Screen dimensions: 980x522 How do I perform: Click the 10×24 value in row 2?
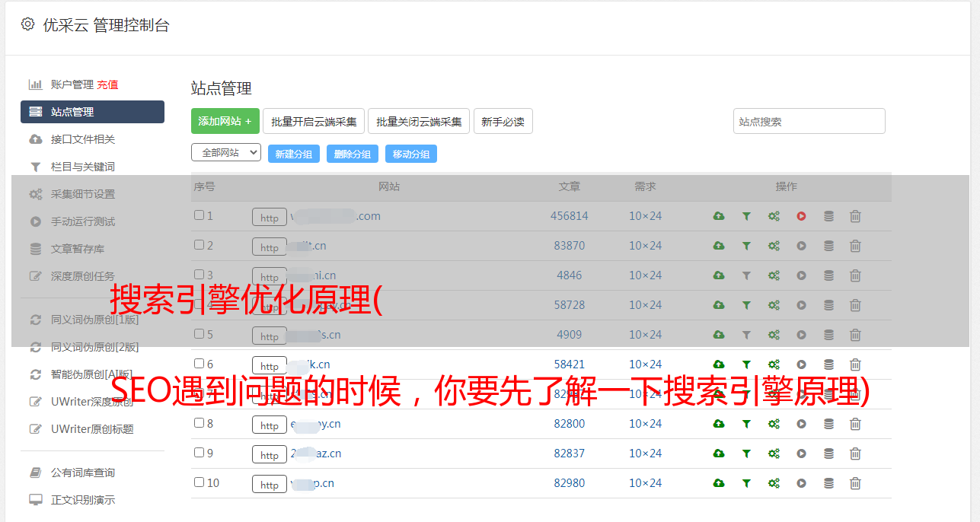coord(645,246)
